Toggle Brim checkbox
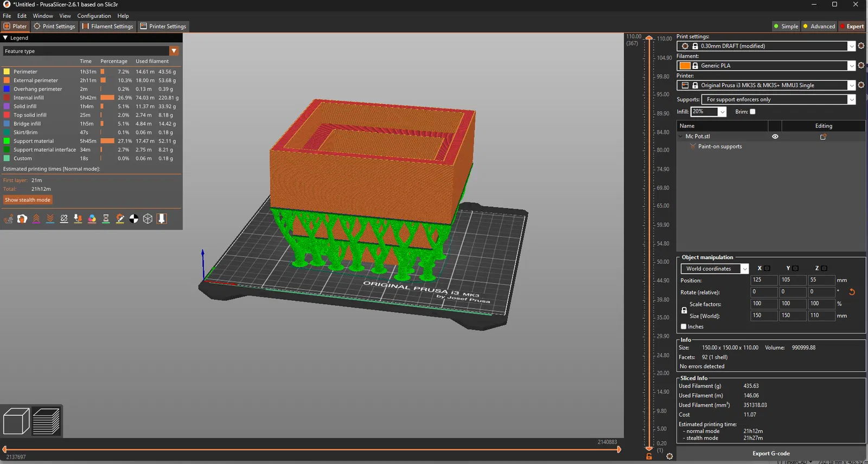The height and width of the screenshot is (464, 868). click(x=752, y=112)
